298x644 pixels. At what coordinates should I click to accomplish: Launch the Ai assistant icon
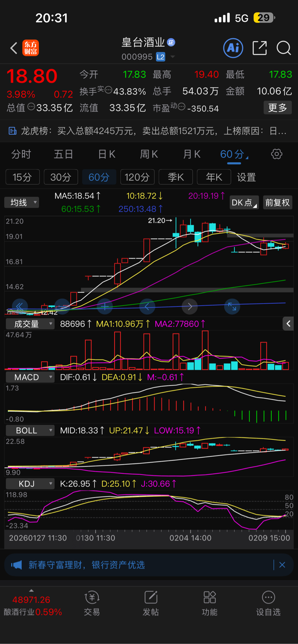(233, 48)
